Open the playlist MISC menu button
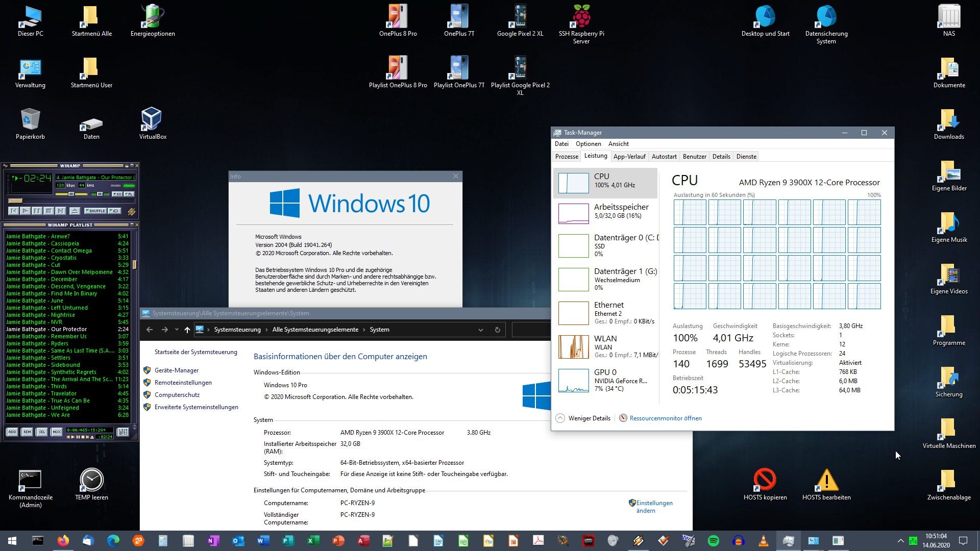Viewport: 980px width, 551px height. click(57, 432)
